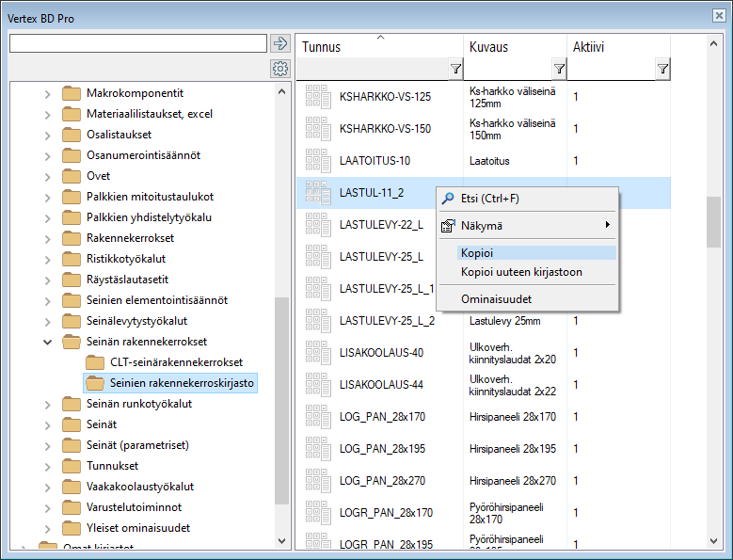733x560 pixels.
Task: Click the LOG_PAN_28x170 layer icon
Action: point(317,416)
